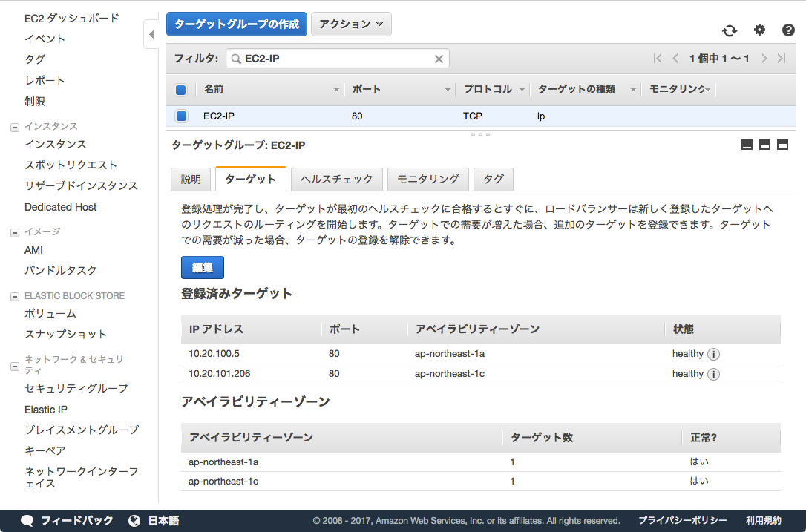The width and height of the screenshot is (806, 532).
Task: Switch to the タグ tab
Action: (x=493, y=179)
